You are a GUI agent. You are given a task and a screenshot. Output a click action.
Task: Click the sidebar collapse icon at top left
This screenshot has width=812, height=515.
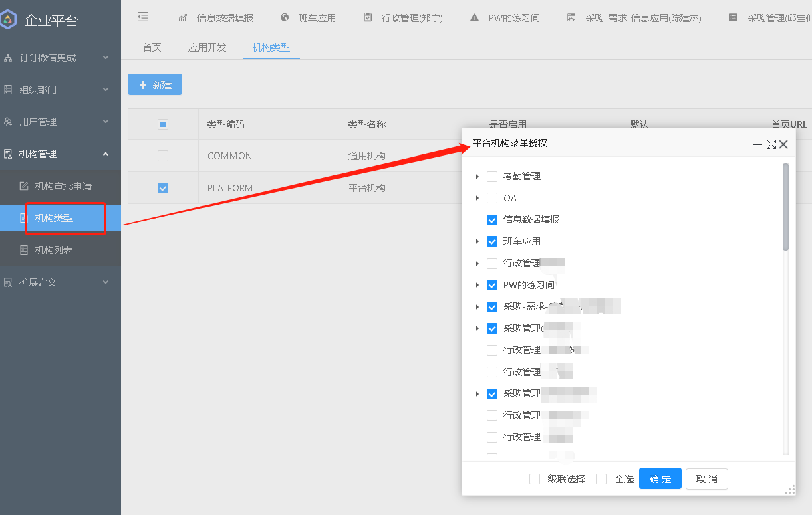pyautogui.click(x=143, y=17)
